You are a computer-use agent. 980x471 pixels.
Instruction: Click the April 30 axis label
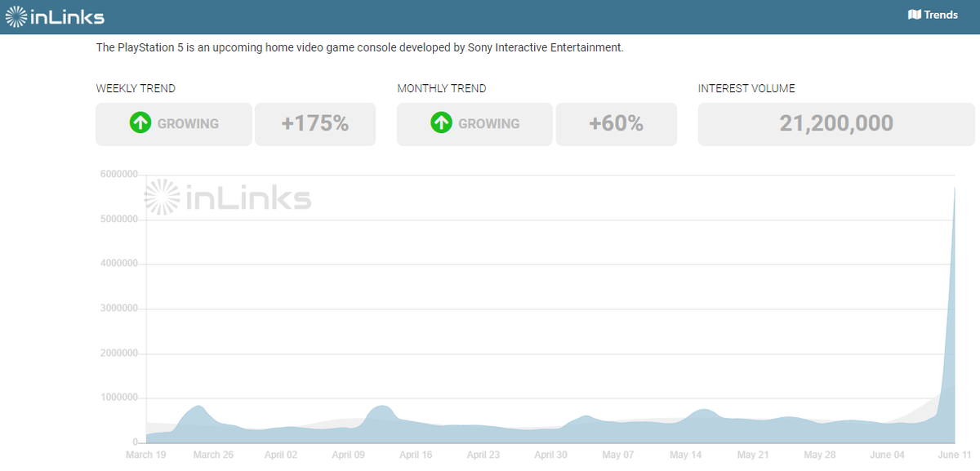(x=550, y=455)
